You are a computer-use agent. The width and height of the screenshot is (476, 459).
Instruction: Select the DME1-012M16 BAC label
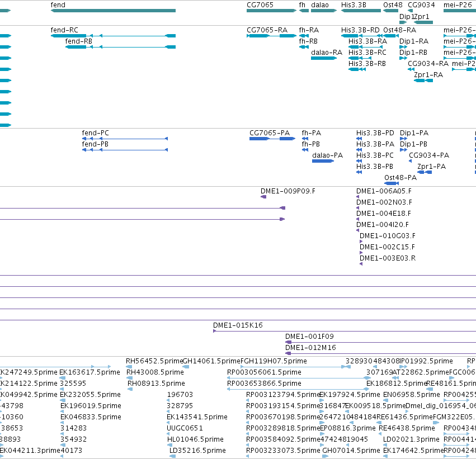(x=310, y=348)
